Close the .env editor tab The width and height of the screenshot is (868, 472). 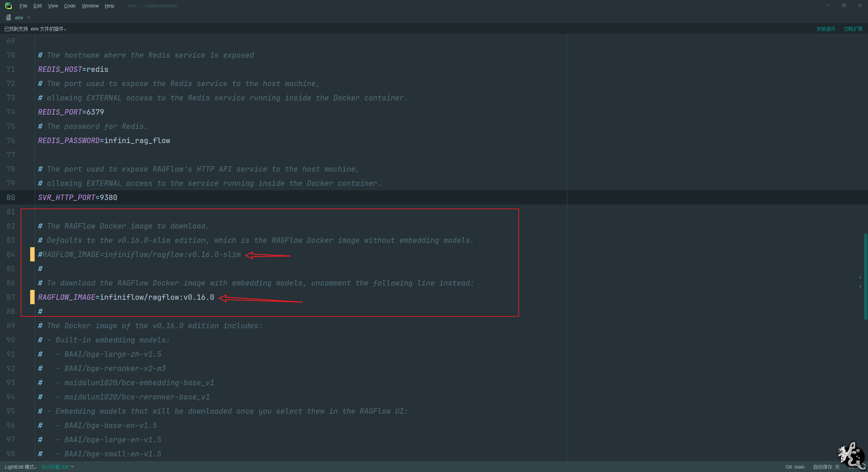click(28, 17)
